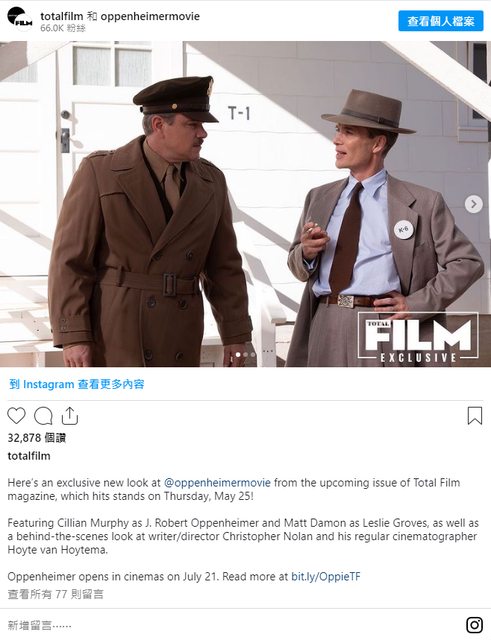Image resolution: width=491 pixels, height=640 pixels.
Task: Open totalfilm account name in header
Action: point(62,16)
